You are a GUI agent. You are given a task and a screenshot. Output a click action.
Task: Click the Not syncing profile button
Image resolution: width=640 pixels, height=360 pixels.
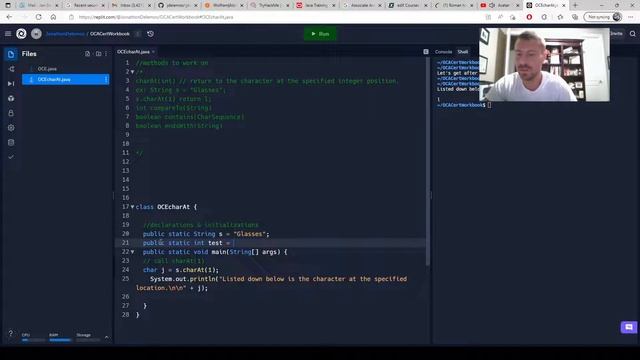pos(603,17)
